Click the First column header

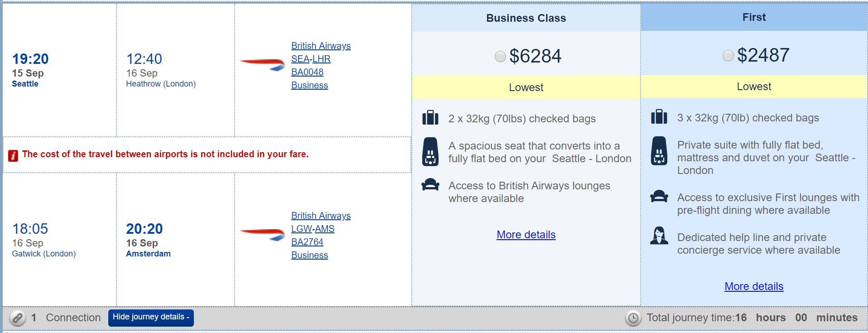(x=754, y=17)
